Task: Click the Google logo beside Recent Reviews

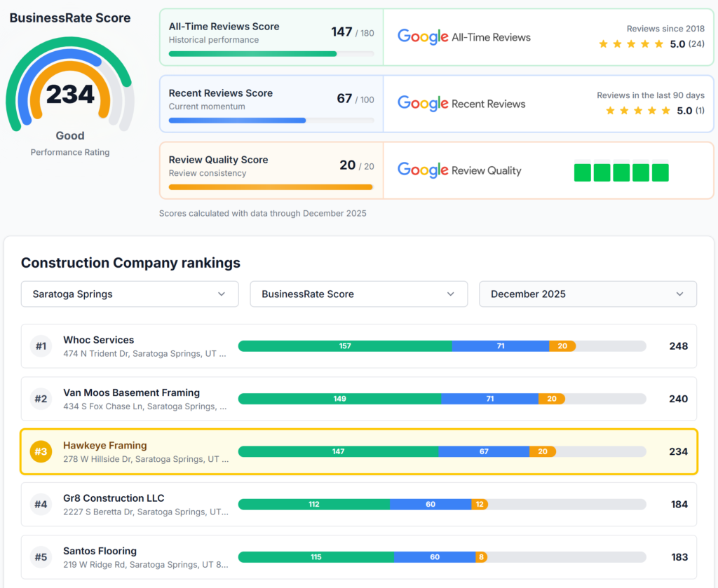Action: pyautogui.click(x=423, y=104)
